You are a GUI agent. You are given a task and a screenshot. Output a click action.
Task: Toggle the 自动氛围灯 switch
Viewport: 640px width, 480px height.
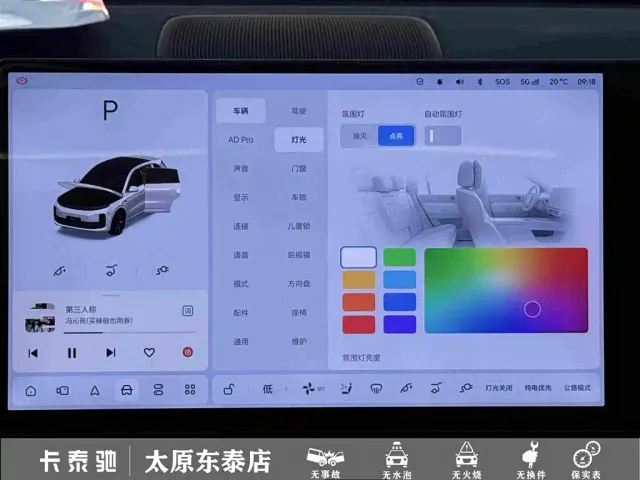coord(443,136)
